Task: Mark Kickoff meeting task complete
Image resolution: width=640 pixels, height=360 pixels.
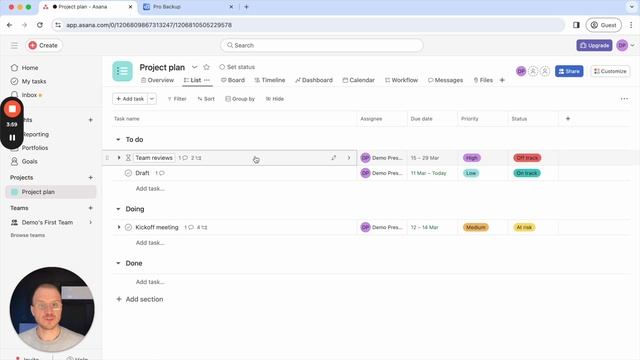Action: [x=128, y=227]
